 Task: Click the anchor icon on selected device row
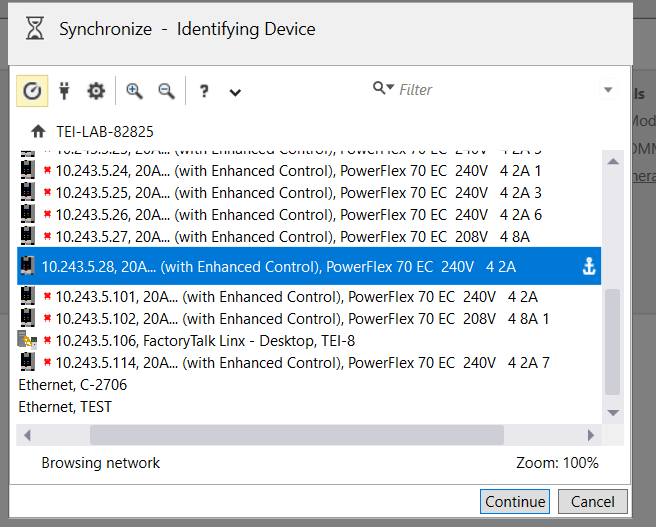[x=588, y=267]
